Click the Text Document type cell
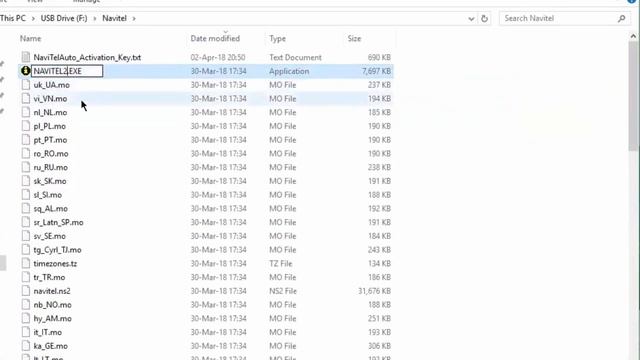The height and width of the screenshot is (360, 640). click(x=296, y=57)
